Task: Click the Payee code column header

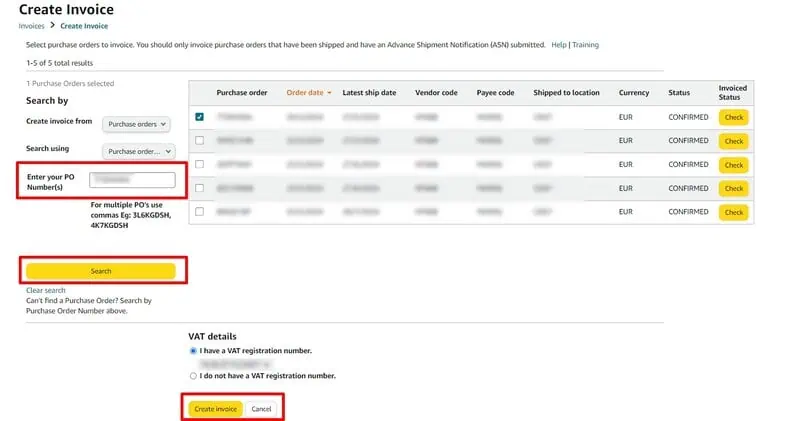Action: click(495, 93)
